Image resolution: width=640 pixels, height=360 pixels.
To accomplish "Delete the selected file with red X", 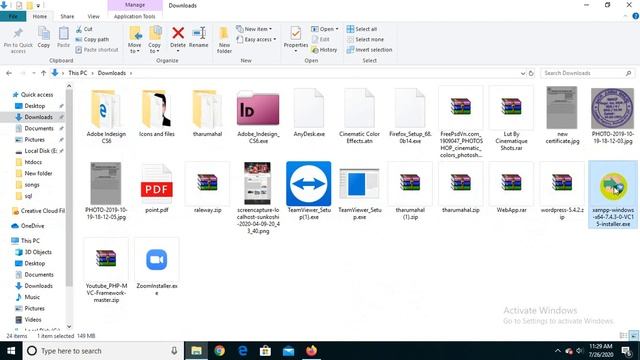I will [178, 38].
